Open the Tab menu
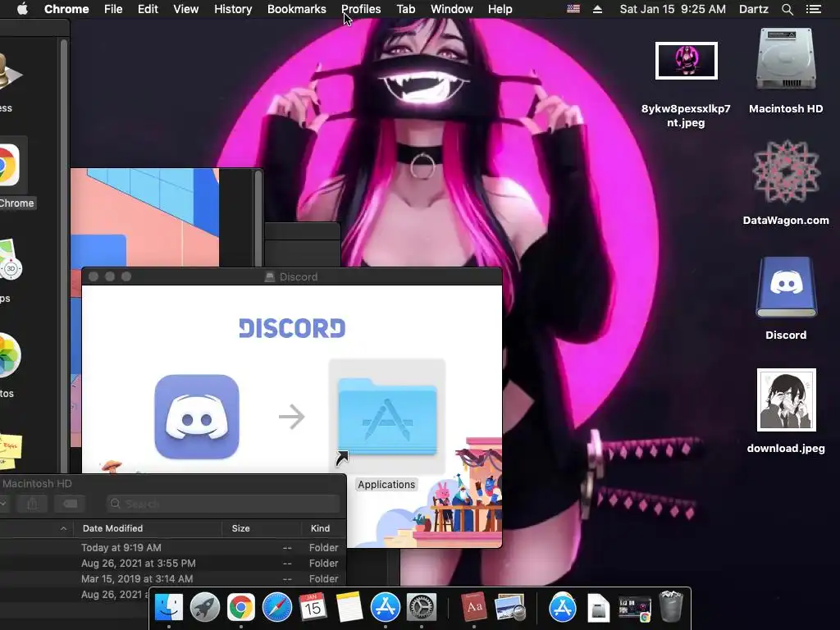 point(405,9)
